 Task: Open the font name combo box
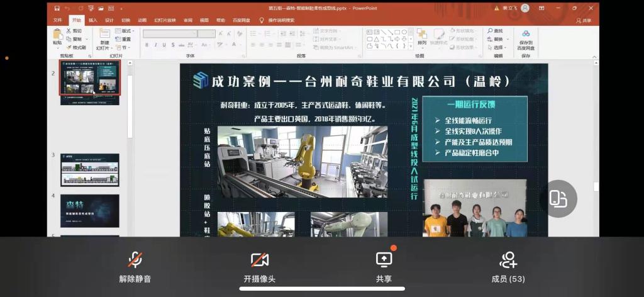[x=170, y=34]
